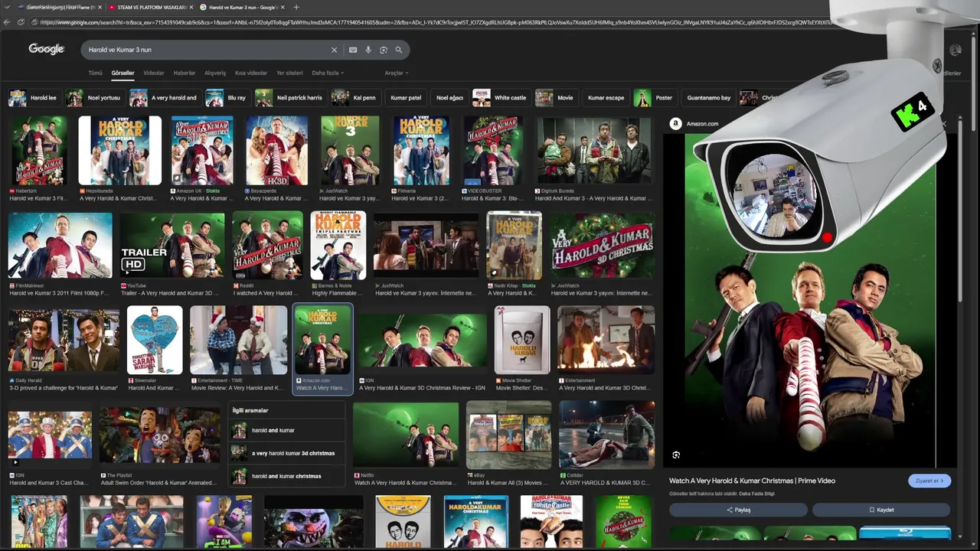Select the A very harold and chip
The width and height of the screenshot is (980, 551).
[164, 98]
